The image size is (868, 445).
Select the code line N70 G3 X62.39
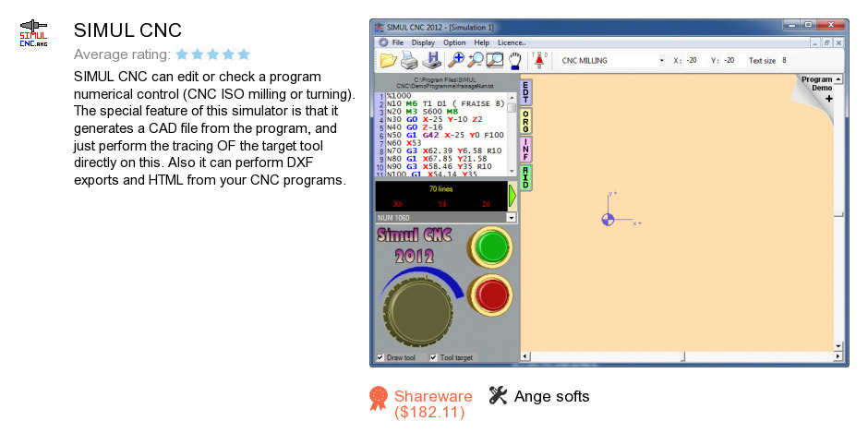click(446, 150)
